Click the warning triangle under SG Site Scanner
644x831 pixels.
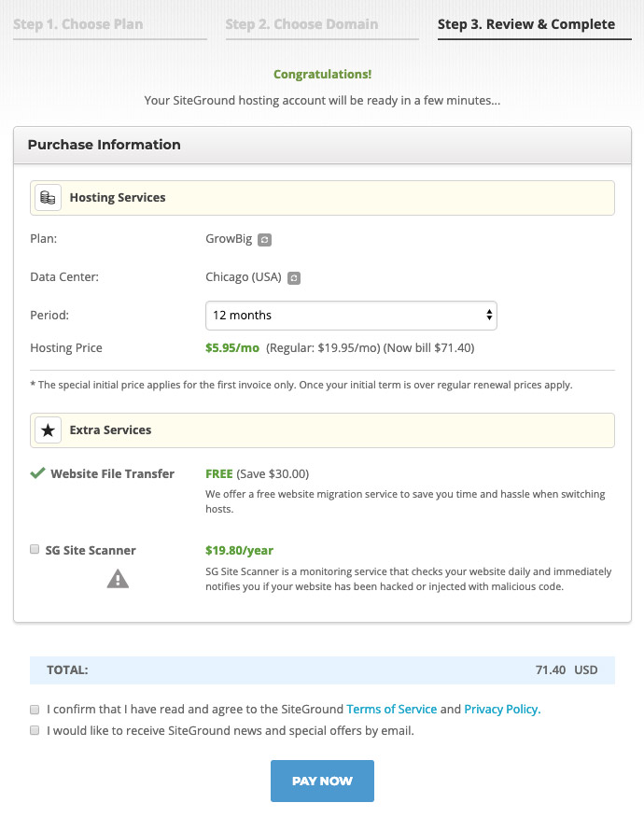coord(118,579)
